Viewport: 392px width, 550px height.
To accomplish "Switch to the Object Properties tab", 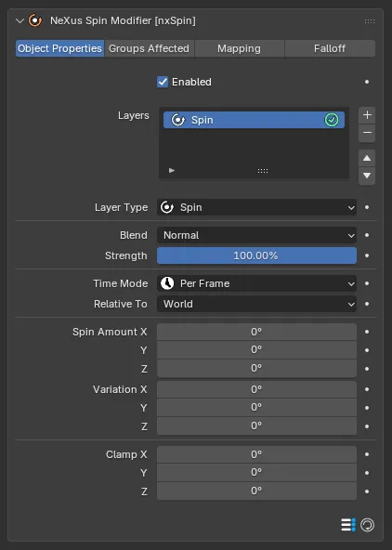I will [x=60, y=48].
